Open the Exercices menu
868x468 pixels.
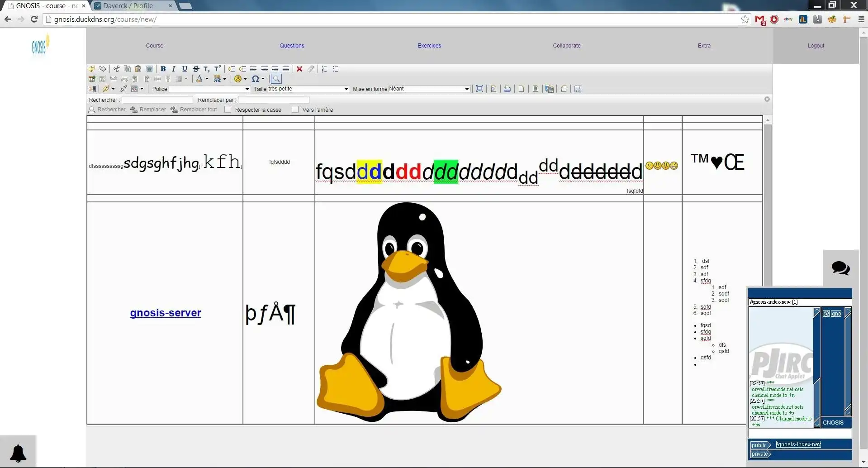[x=429, y=46]
